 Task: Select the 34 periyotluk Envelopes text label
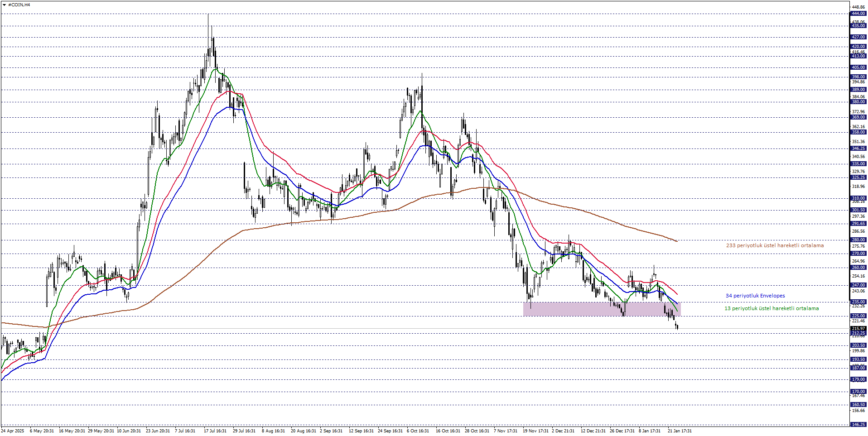click(755, 296)
